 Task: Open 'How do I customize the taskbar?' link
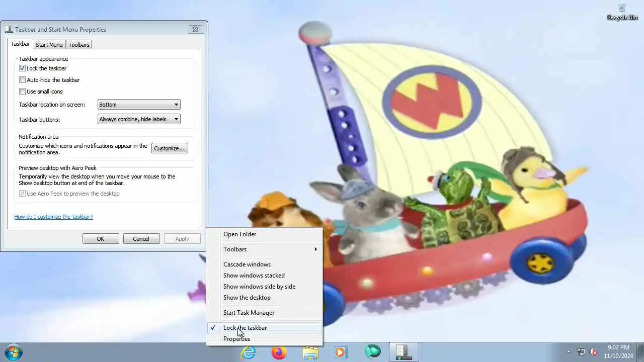53,217
